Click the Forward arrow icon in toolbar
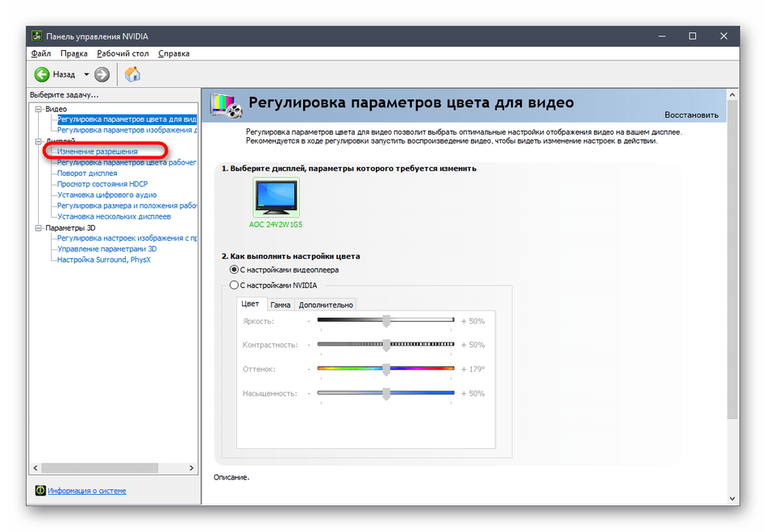766x532 pixels. point(102,74)
